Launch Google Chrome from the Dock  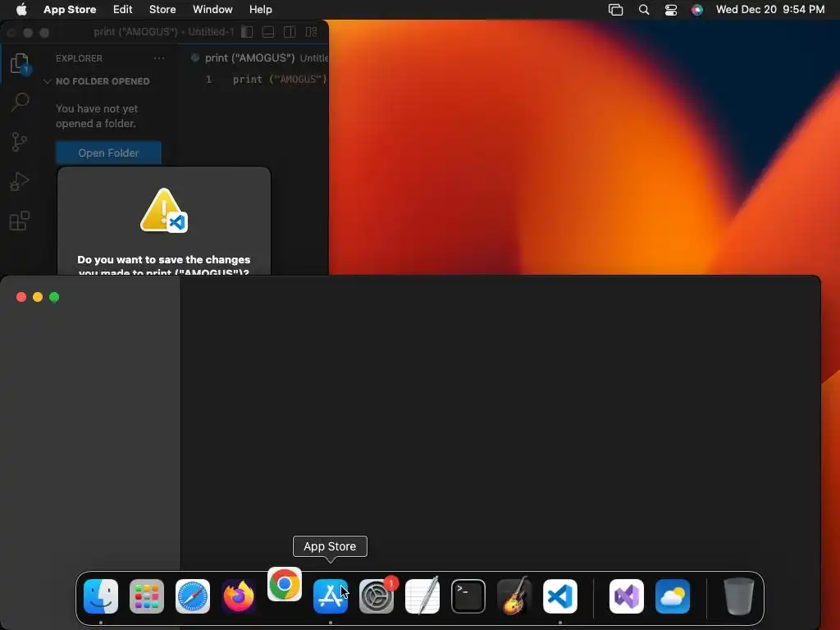point(285,584)
